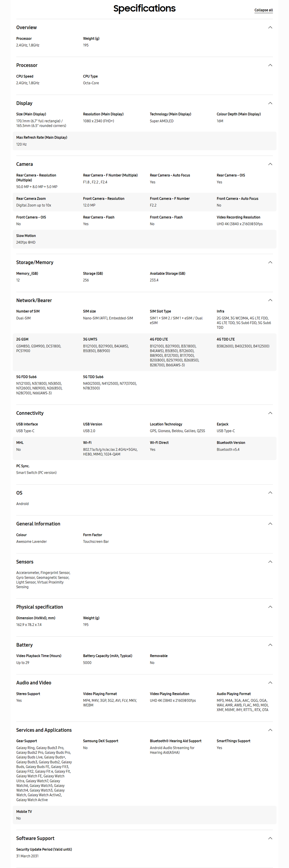Collapse the Camera section chevron

pos(270,164)
